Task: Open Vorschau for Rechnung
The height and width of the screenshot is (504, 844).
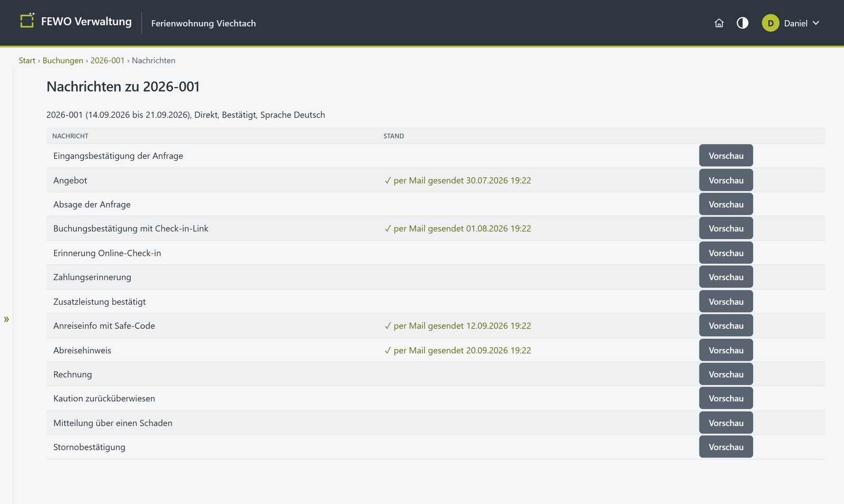Action: 726,374
